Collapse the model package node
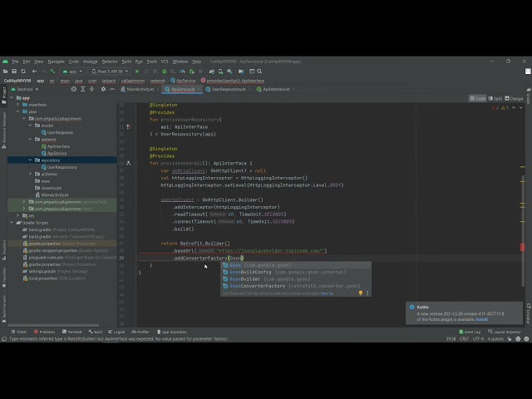 click(x=30, y=126)
